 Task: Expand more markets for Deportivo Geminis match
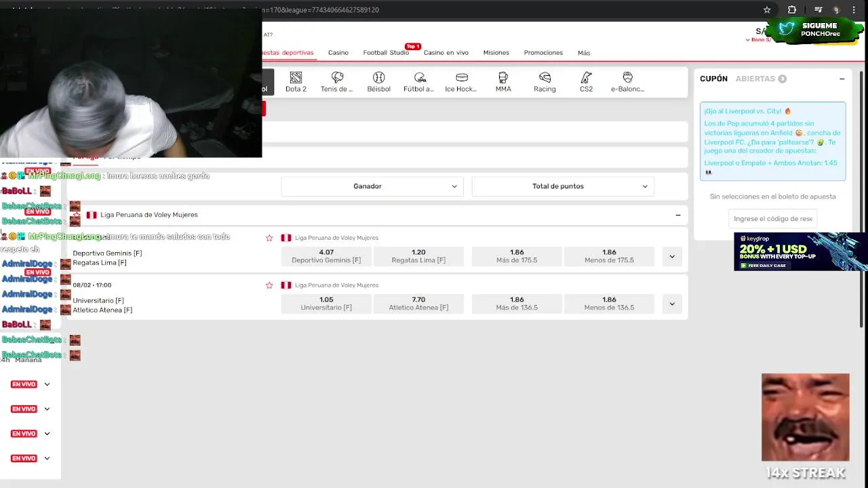[672, 256]
